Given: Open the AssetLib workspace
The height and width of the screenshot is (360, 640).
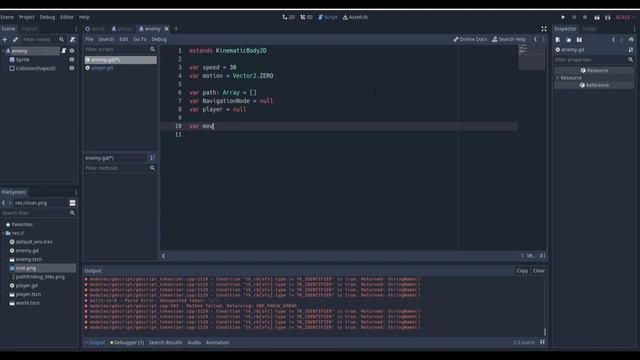Looking at the screenshot, I should (356, 17).
